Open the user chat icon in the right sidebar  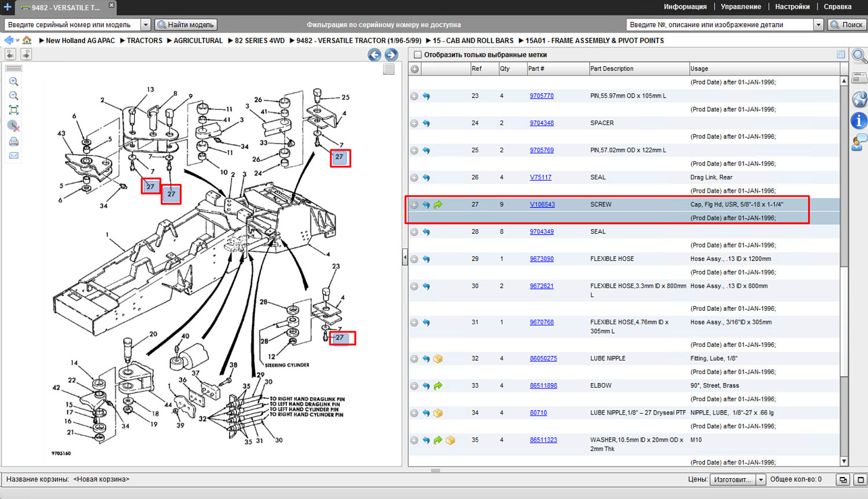point(859,142)
